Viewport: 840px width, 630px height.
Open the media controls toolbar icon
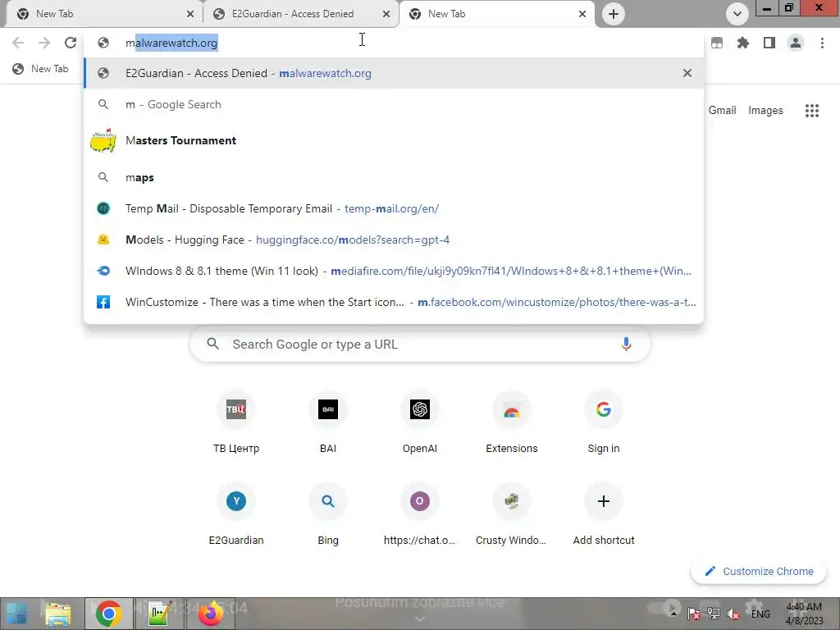[717, 43]
